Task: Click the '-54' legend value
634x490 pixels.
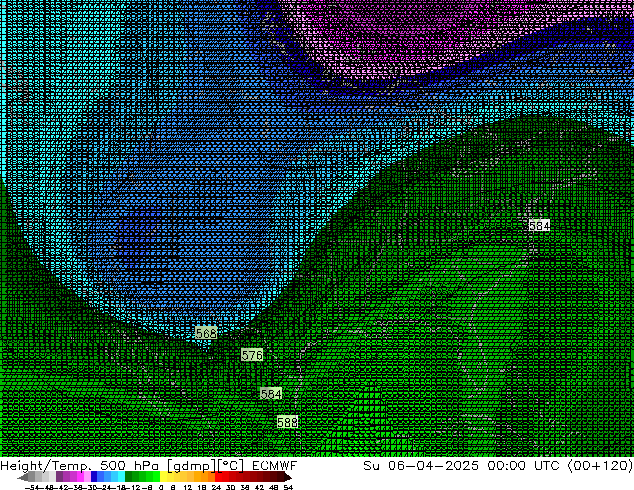Action: [32, 487]
